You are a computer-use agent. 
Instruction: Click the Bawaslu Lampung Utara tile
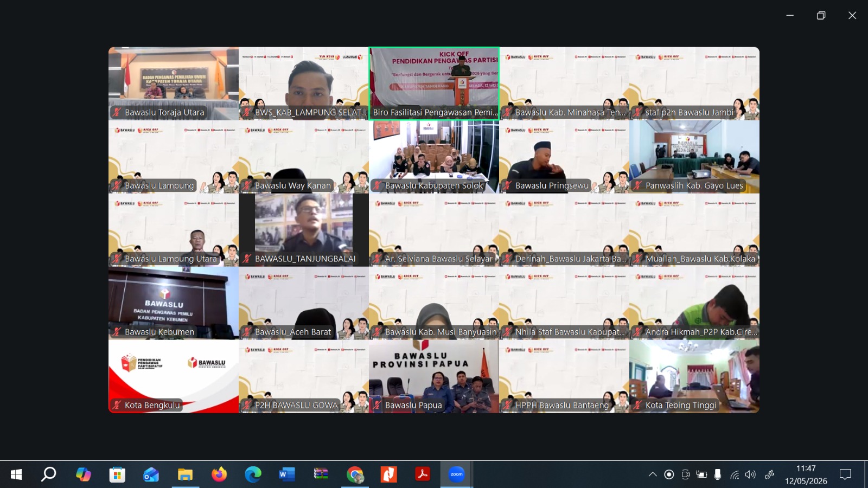(x=174, y=230)
